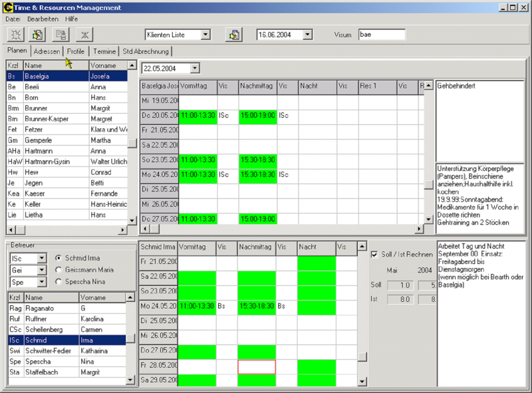Select client Hew Conrad in the list
Screen dimensions: 532x393
(x=67, y=172)
